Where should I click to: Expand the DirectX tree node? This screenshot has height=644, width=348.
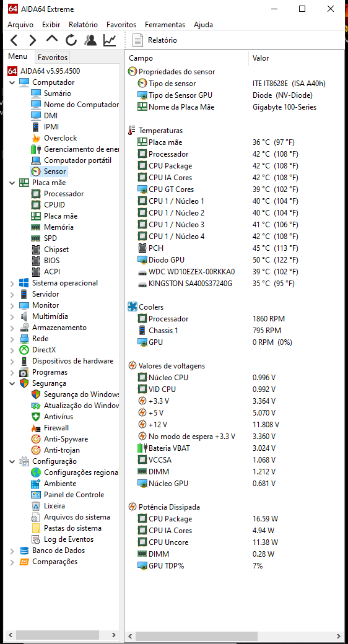pyautogui.click(x=12, y=350)
